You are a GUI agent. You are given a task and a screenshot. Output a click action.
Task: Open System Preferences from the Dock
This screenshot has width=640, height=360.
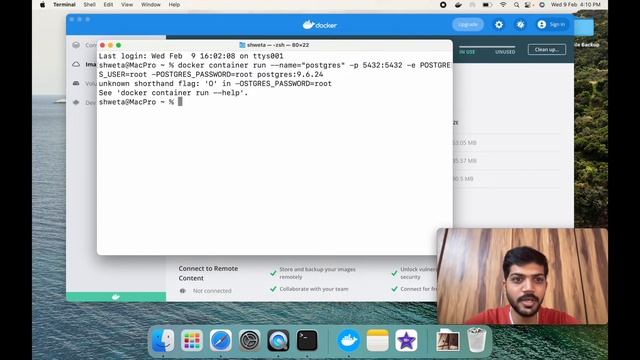[250, 340]
